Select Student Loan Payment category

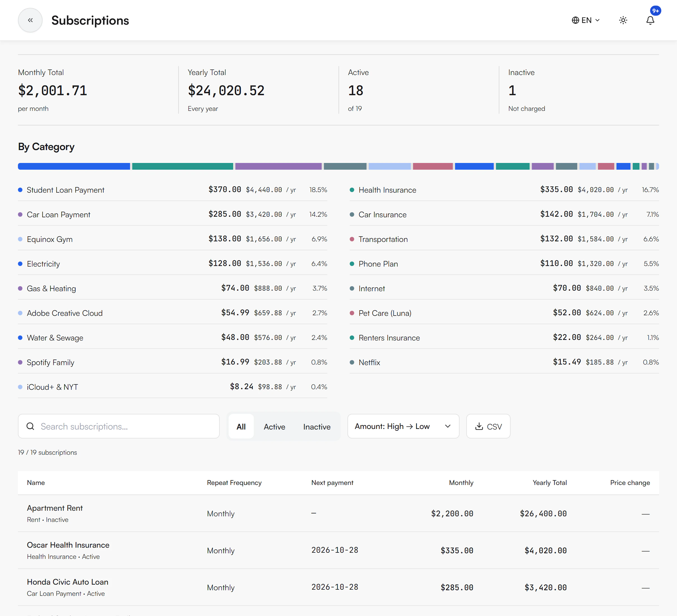(x=173, y=190)
